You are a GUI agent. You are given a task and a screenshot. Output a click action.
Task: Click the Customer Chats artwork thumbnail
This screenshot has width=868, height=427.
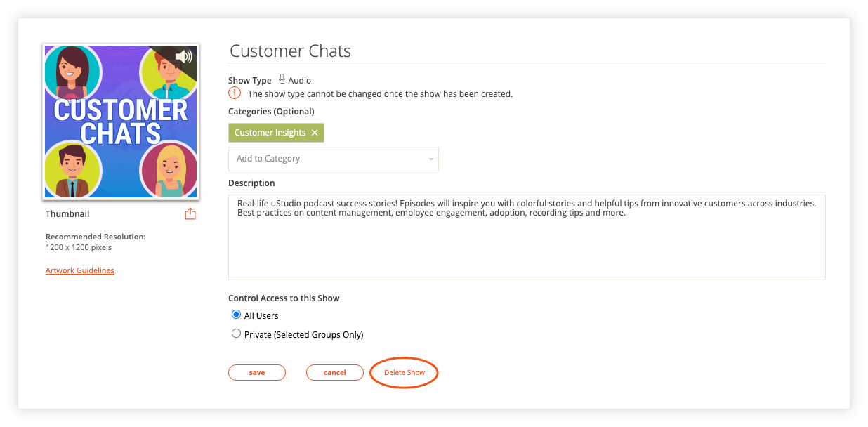click(121, 121)
